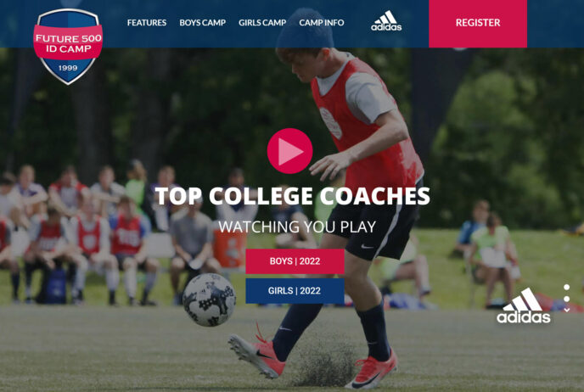584x392 pixels.
Task: Click the orange water cooler in the background
Action: pyautogui.click(x=229, y=249)
